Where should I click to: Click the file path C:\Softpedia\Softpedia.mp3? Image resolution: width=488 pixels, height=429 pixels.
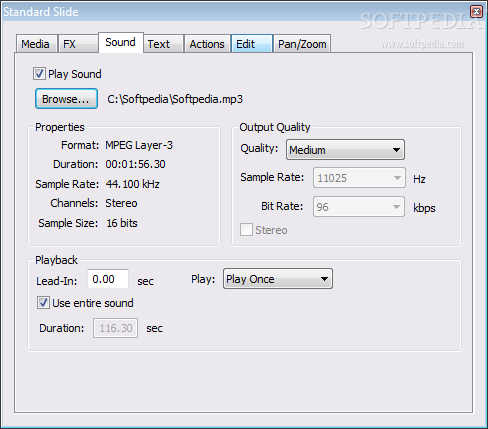(x=175, y=99)
